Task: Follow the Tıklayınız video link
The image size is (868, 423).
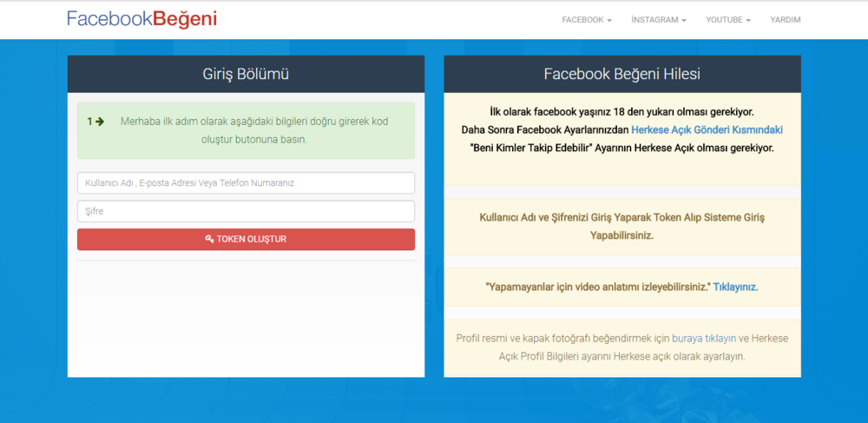Action: click(735, 288)
